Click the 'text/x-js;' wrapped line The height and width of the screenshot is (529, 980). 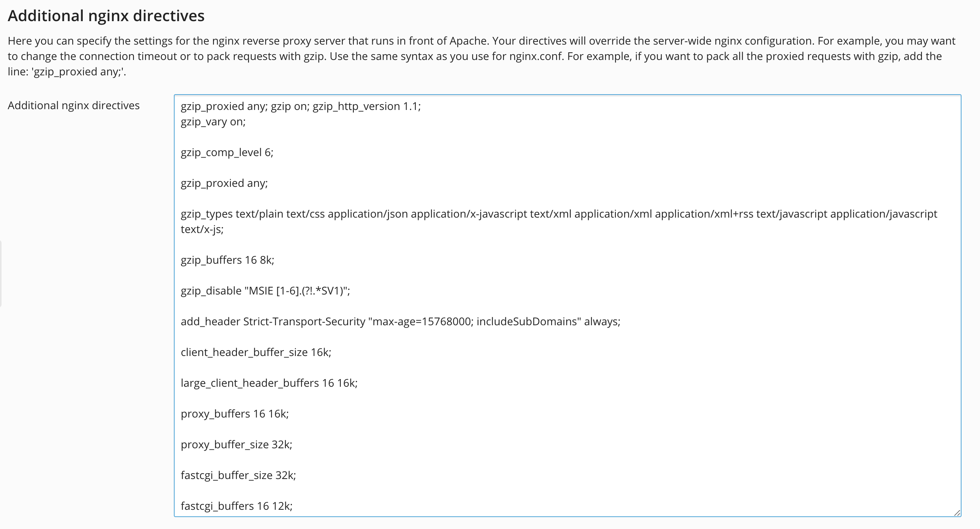pyautogui.click(x=202, y=230)
